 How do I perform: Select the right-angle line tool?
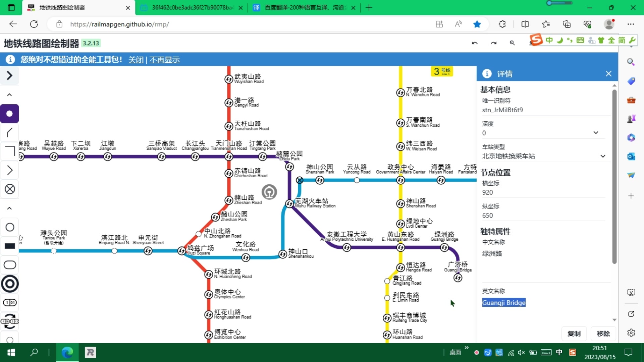point(9,151)
